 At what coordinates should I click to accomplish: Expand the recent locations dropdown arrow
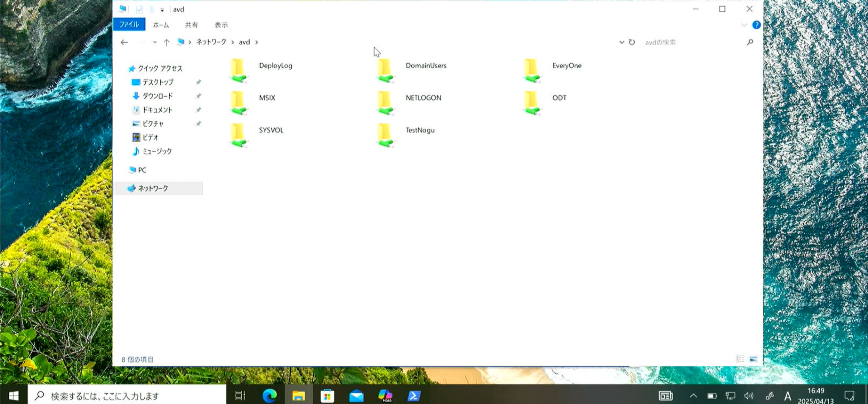click(155, 42)
